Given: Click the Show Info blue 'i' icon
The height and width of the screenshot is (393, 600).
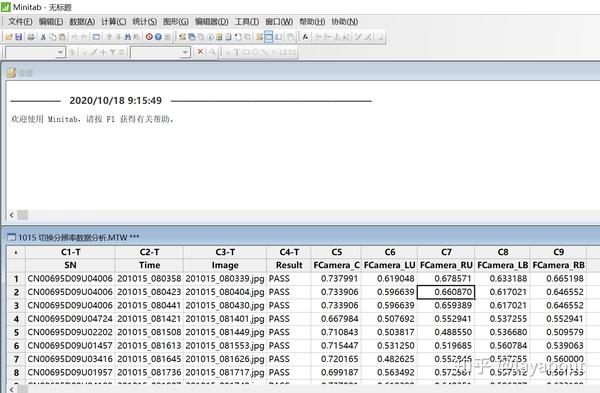Looking at the screenshot, I should 210,37.
